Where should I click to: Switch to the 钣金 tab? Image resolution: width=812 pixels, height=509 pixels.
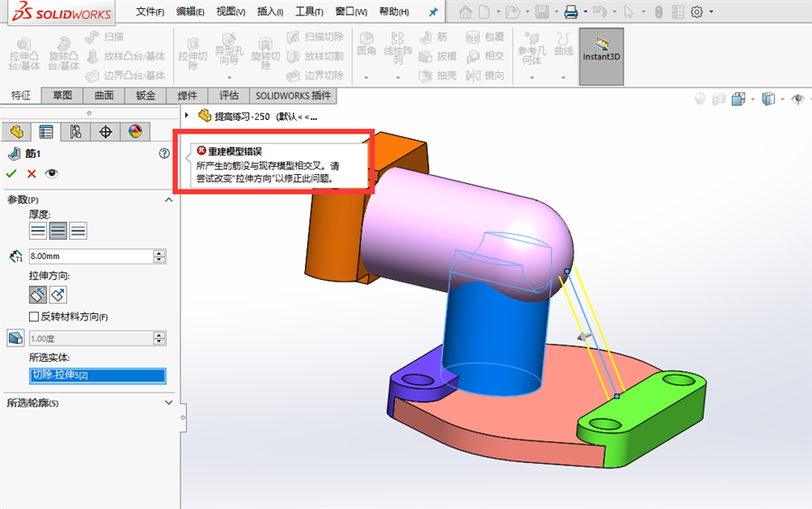pyautogui.click(x=145, y=96)
